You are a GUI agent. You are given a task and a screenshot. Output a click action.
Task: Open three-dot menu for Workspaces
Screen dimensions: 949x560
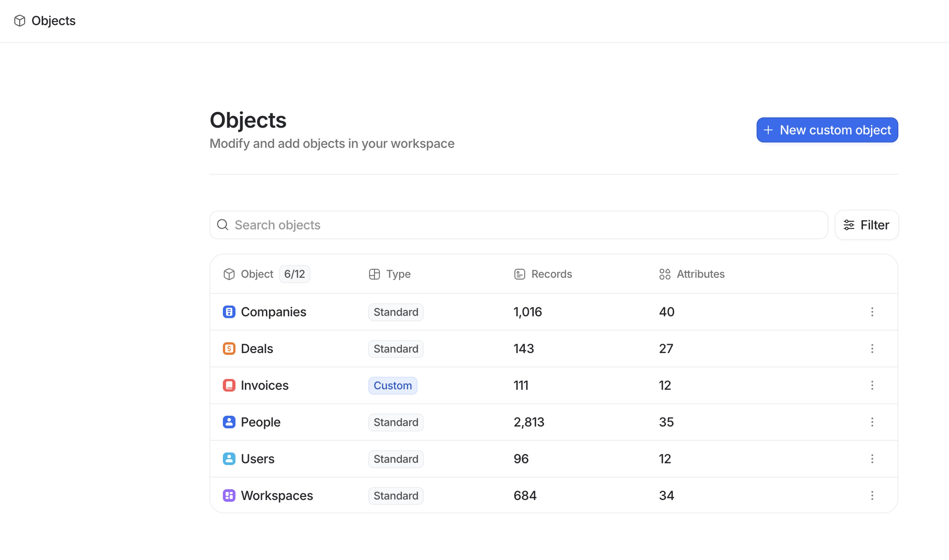pyautogui.click(x=872, y=495)
